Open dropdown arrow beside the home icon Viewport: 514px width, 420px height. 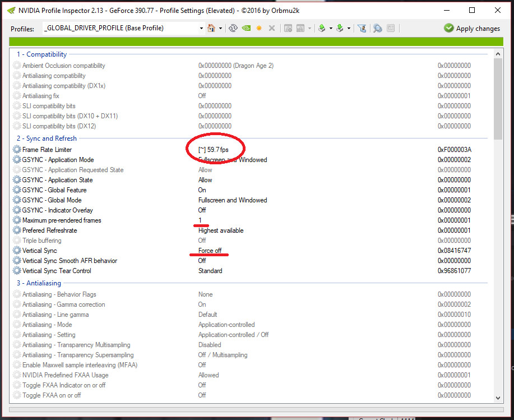pos(221,28)
